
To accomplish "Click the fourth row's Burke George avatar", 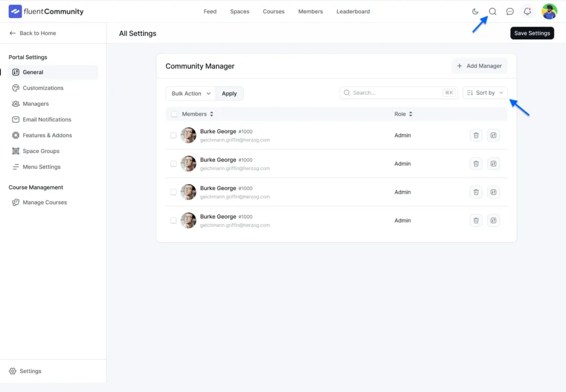I will point(188,221).
